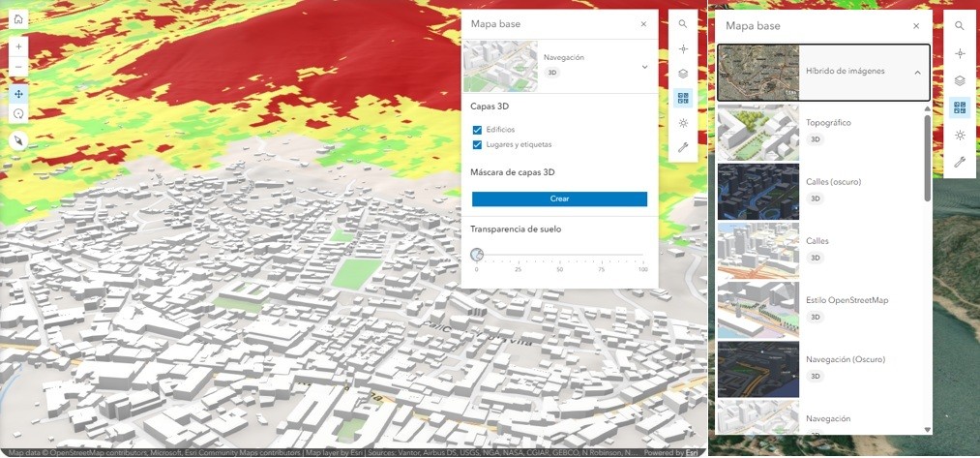This screenshot has height=458, width=980.
Task: Click the Crear mask button
Action: click(x=559, y=198)
